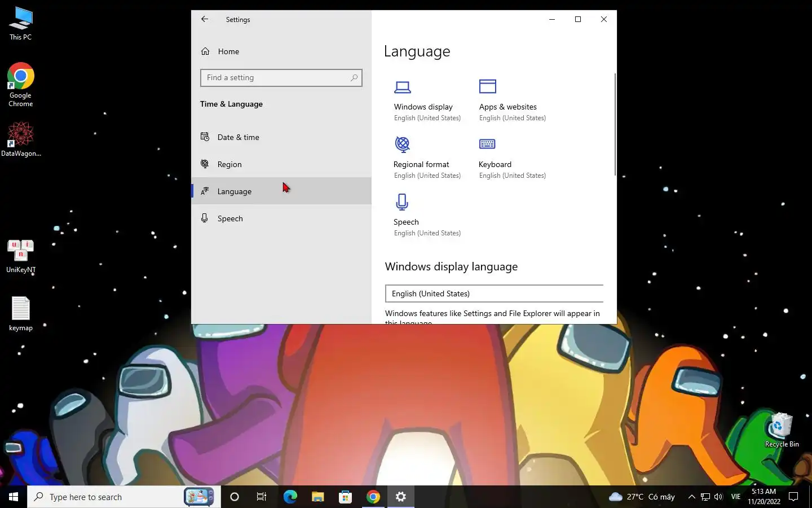This screenshot has width=812, height=508.
Task: Click the Settings gear in the taskbar
Action: (400, 497)
